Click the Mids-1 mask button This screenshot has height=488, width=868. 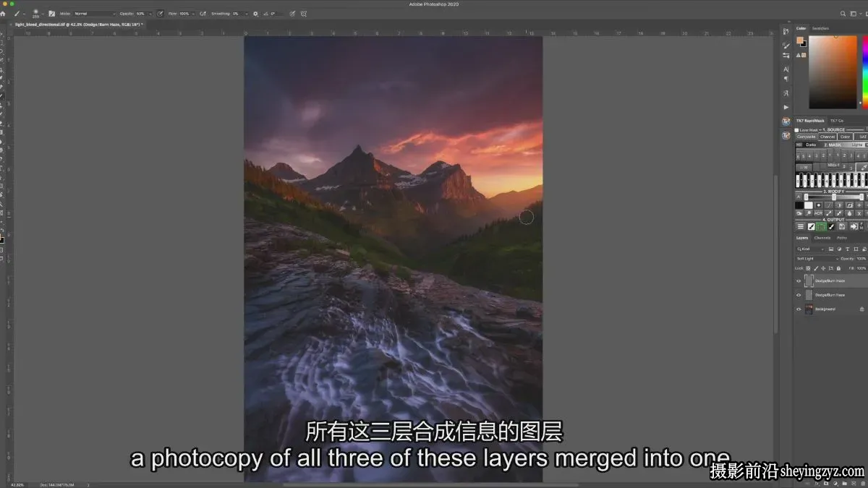pyautogui.click(x=833, y=166)
